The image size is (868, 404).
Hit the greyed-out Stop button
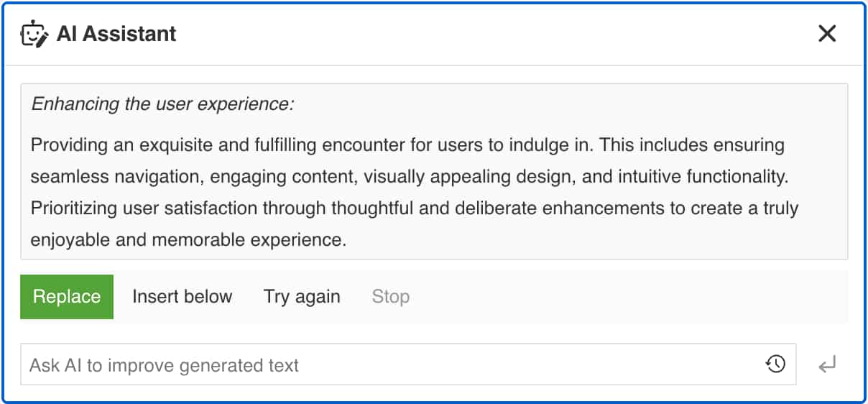click(390, 297)
